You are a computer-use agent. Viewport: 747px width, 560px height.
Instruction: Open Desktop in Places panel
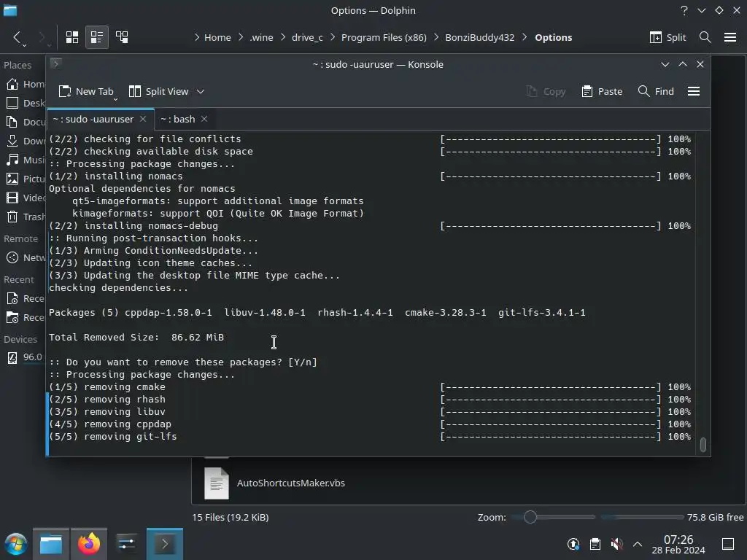(x=24, y=104)
